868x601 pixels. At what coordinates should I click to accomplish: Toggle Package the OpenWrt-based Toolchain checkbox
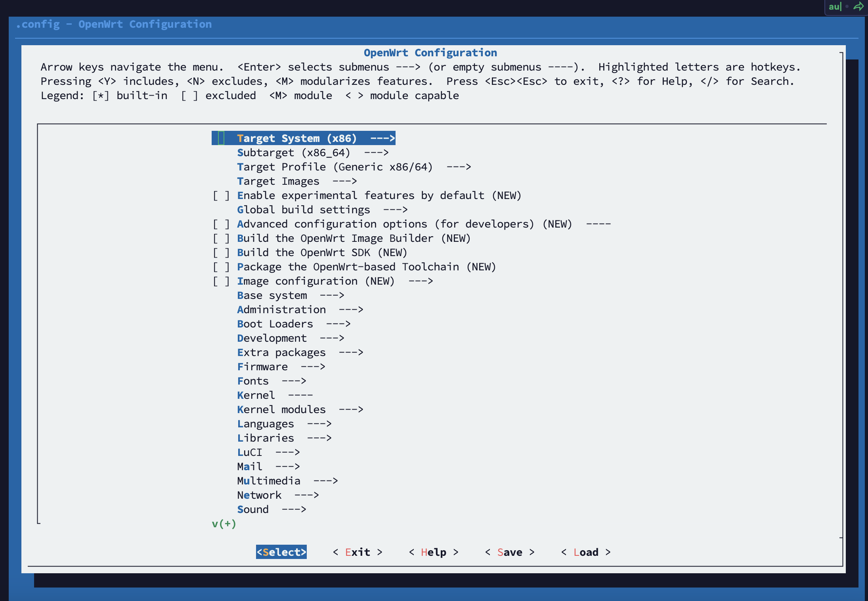(x=221, y=267)
